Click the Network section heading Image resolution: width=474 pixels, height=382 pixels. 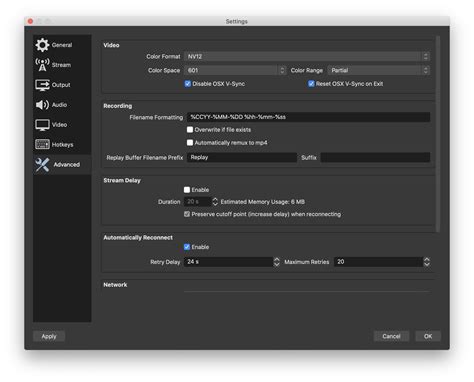click(x=115, y=285)
